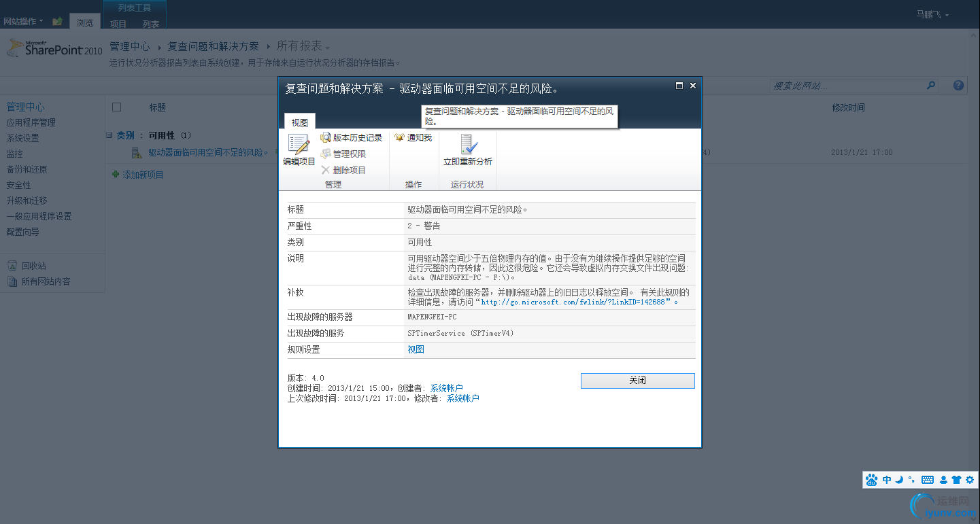
Task: Collapse the 类别 : 可用性 group
Action: click(x=109, y=135)
